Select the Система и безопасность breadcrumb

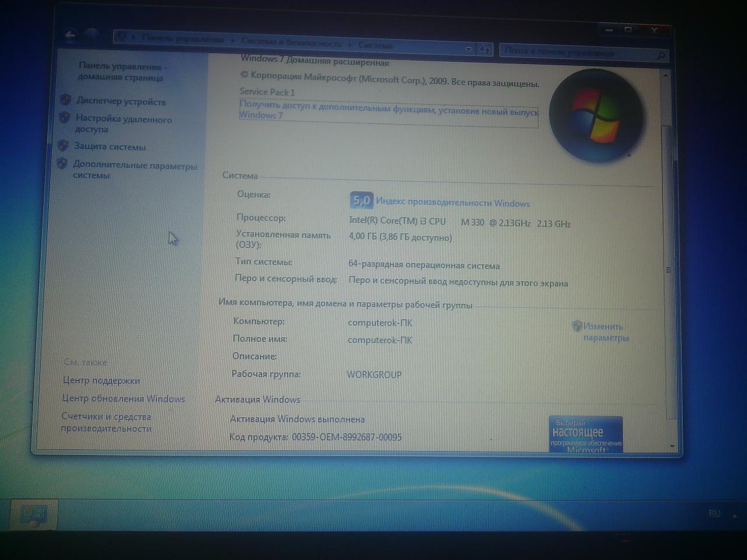coord(291,43)
